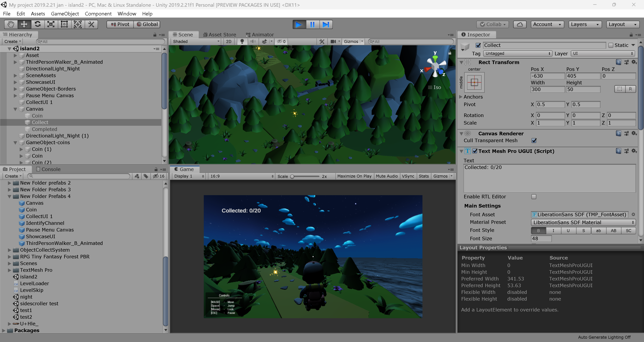This screenshot has height=342, width=644.
Task: Expand the Anchors foldout
Action: (x=461, y=97)
